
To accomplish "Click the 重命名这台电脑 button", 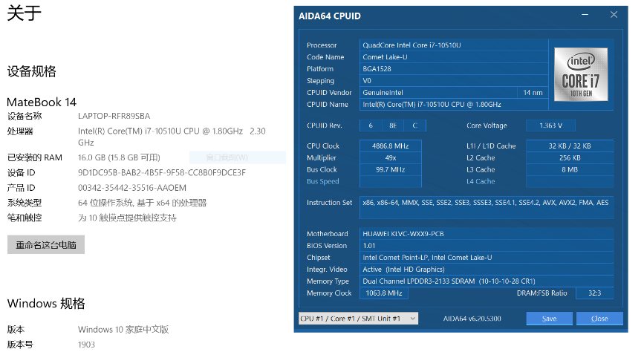I will point(46,245).
